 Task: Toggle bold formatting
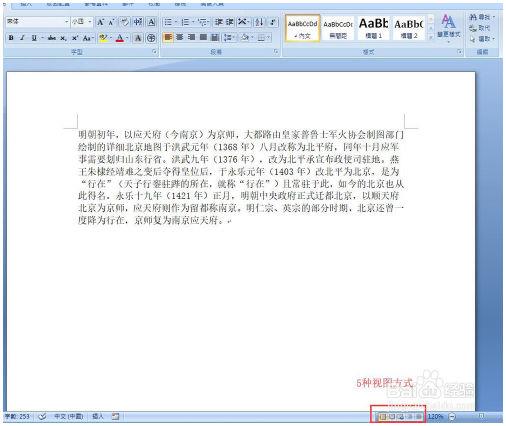pos(11,38)
